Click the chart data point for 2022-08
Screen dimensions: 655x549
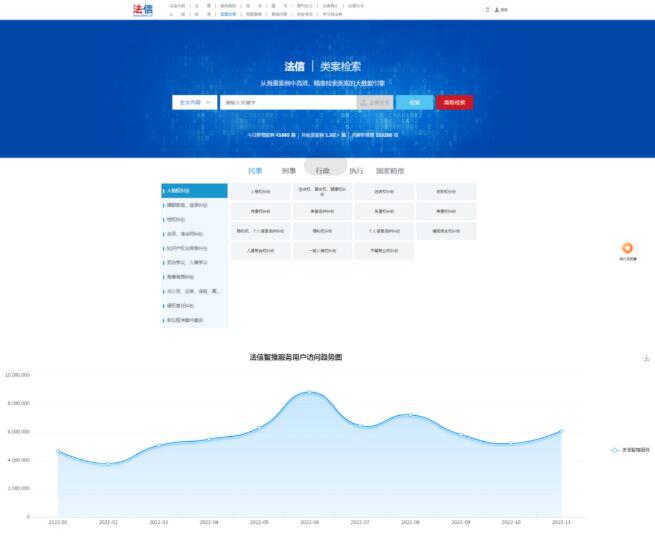pos(410,414)
